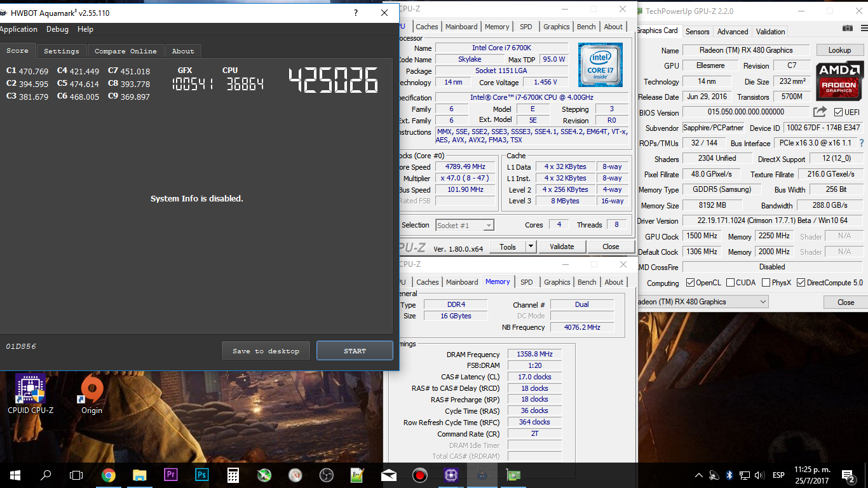Screen dimensions: 868x488
Task: Click the Validate button in CPU-Z
Action: [x=562, y=247]
